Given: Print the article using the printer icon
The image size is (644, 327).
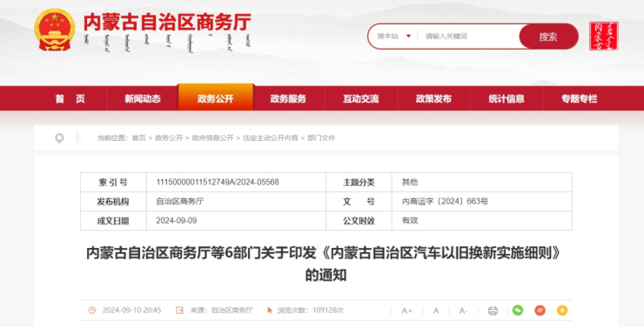Looking at the screenshot, I should pyautogui.click(x=493, y=310).
